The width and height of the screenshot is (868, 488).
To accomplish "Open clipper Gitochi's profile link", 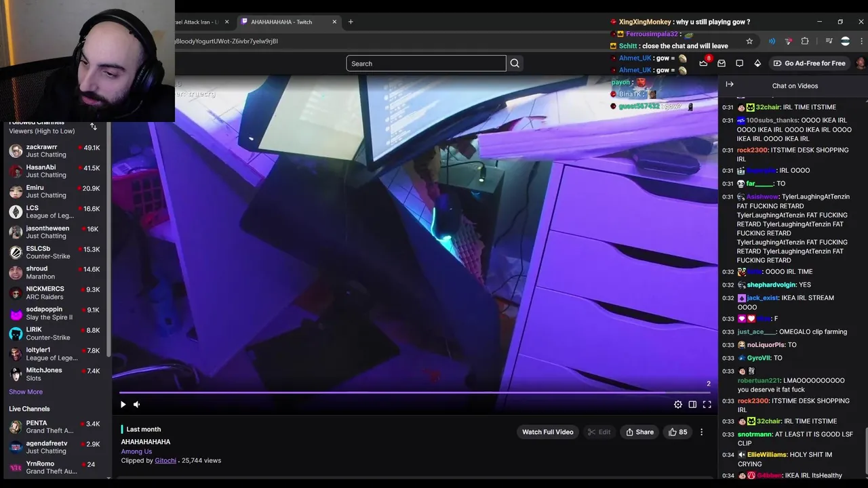I will (165, 461).
